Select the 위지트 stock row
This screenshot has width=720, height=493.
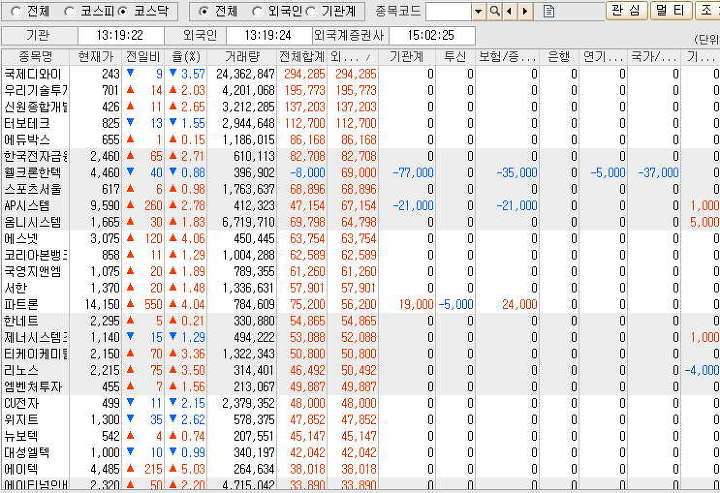click(x=360, y=420)
